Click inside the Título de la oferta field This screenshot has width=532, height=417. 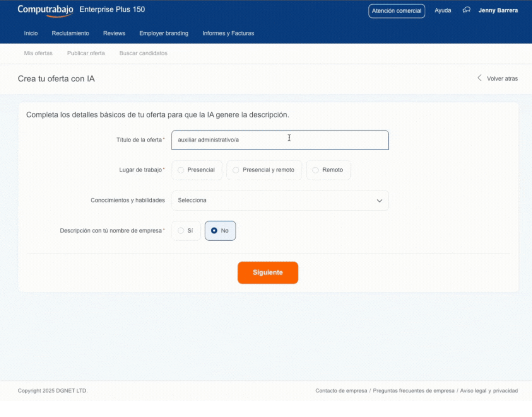pos(280,140)
